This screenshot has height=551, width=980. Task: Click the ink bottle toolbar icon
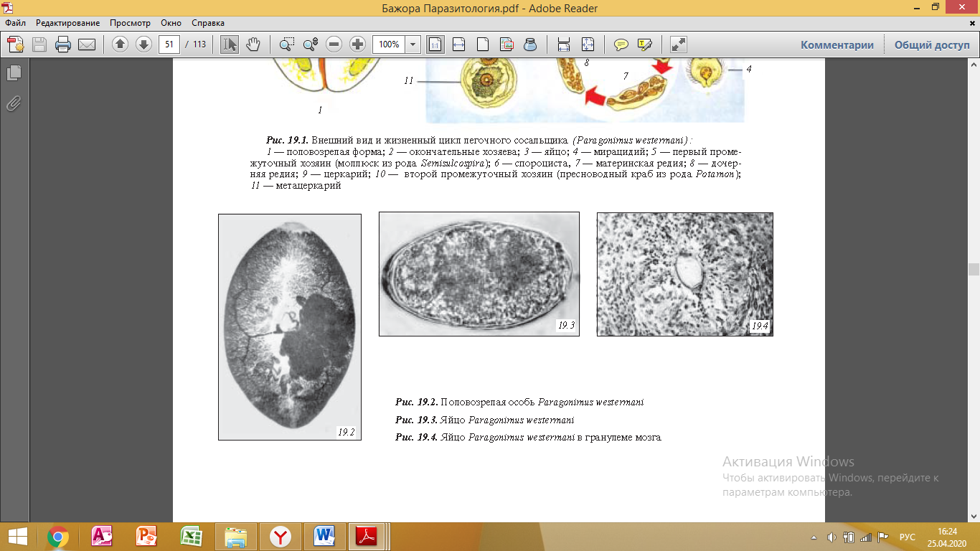point(530,44)
